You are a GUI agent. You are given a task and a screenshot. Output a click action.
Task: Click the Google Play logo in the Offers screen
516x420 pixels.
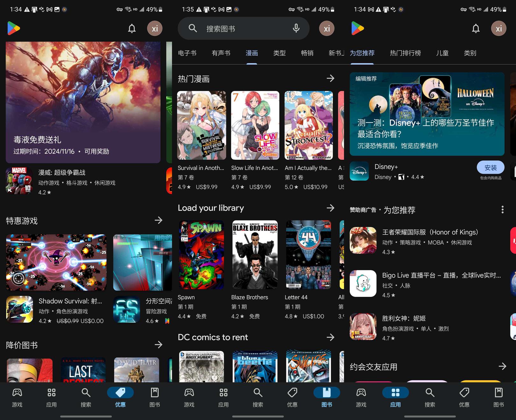click(14, 28)
